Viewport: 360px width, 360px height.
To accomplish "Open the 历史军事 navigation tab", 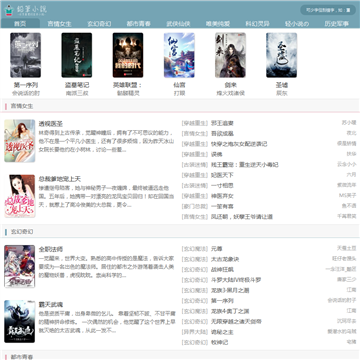I will tap(337, 24).
